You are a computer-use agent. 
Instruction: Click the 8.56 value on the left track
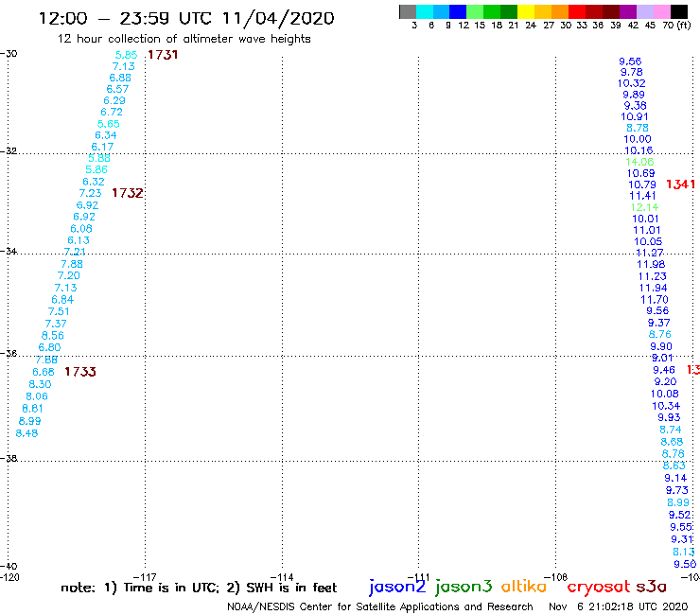[53, 336]
